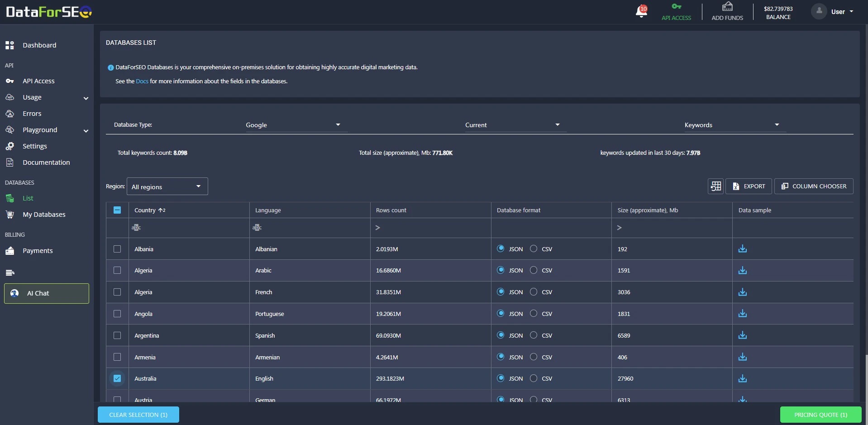This screenshot has height=425, width=868.
Task: Open the COLUMN CHOOSER
Action: [x=814, y=186]
